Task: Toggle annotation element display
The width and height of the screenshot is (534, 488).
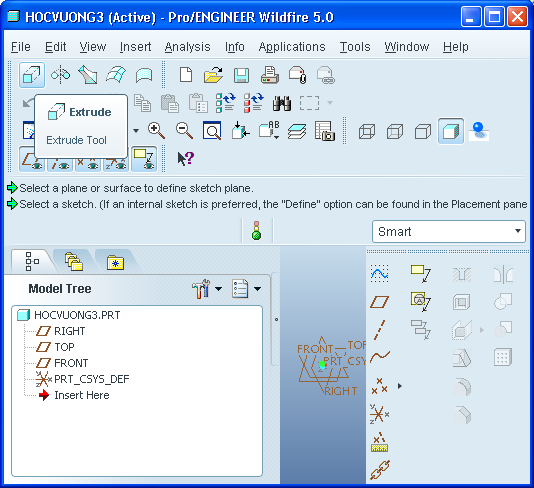Action: pos(144,159)
